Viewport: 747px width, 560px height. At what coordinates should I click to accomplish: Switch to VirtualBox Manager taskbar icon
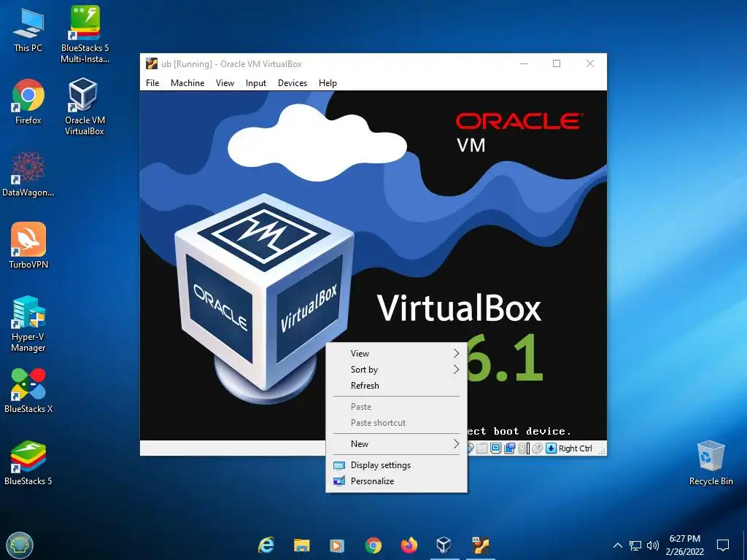tap(444, 545)
